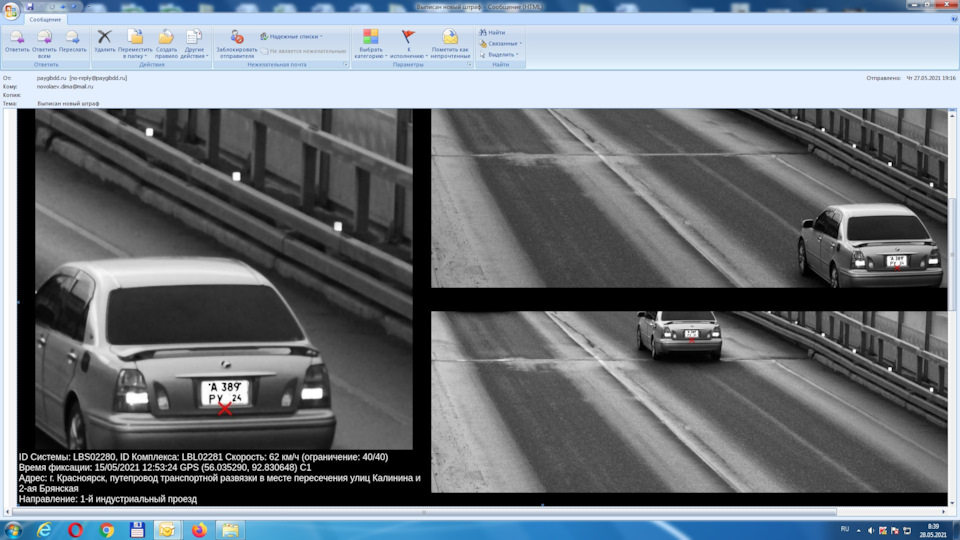Switch to Outlook mail taskbar button
The width and height of the screenshot is (960, 540).
point(167,530)
